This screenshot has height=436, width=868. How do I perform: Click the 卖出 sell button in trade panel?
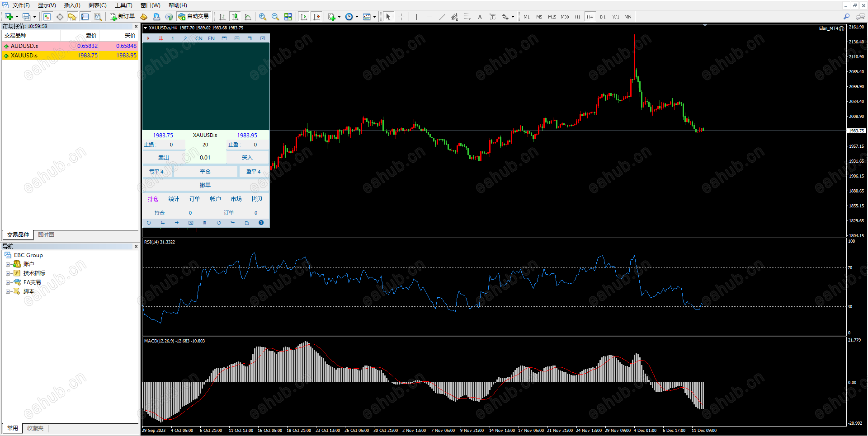(x=164, y=158)
